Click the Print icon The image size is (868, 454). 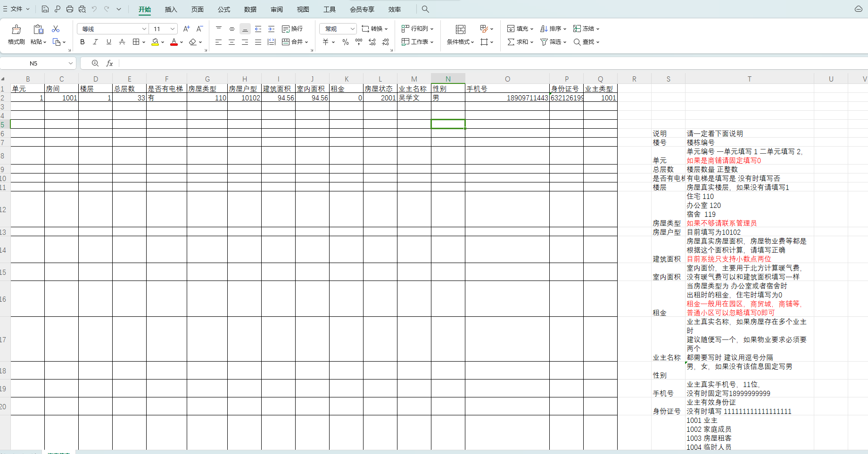(70, 9)
